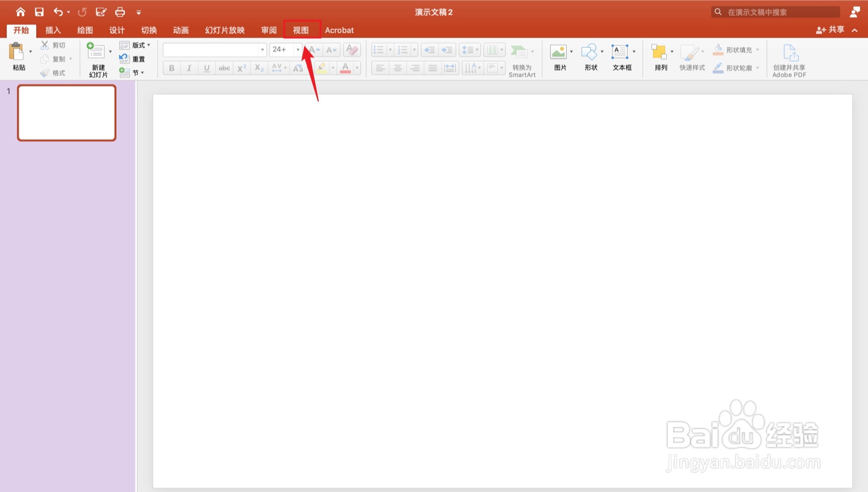Click the Home icon in the title bar
868x492 pixels.
pyautogui.click(x=20, y=11)
